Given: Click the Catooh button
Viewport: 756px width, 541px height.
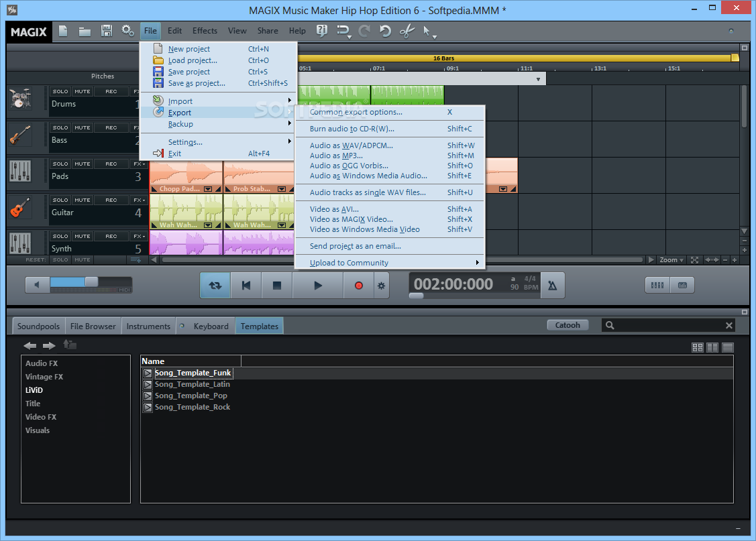Looking at the screenshot, I should [568, 325].
